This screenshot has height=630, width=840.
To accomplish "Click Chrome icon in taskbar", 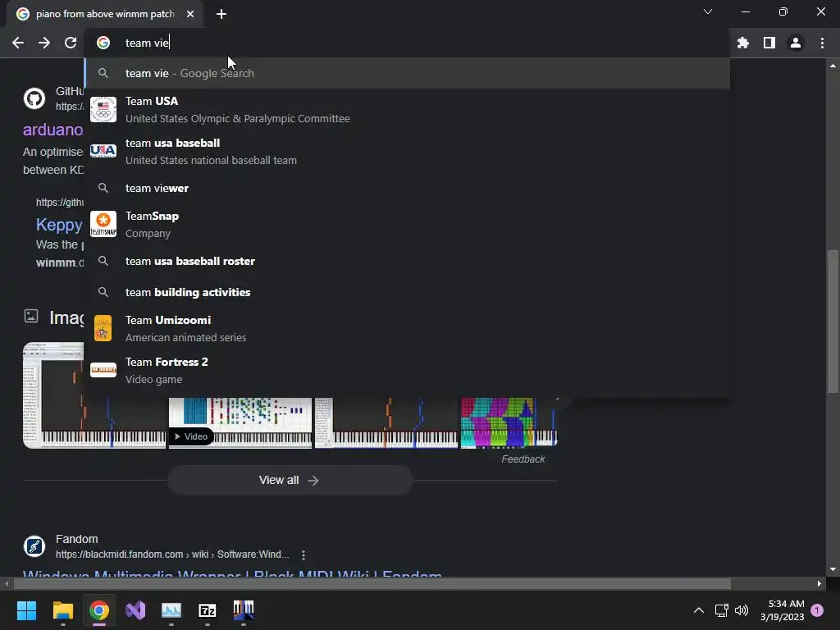I will click(99, 610).
